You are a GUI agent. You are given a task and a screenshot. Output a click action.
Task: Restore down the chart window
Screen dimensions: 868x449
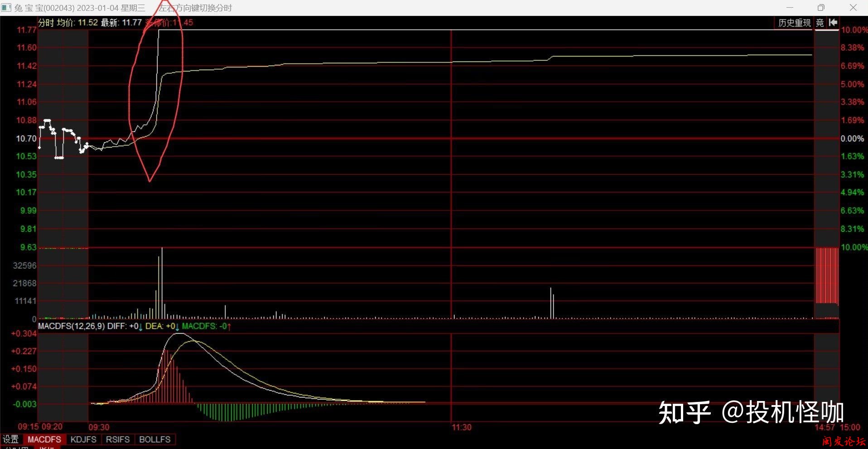[x=821, y=8]
